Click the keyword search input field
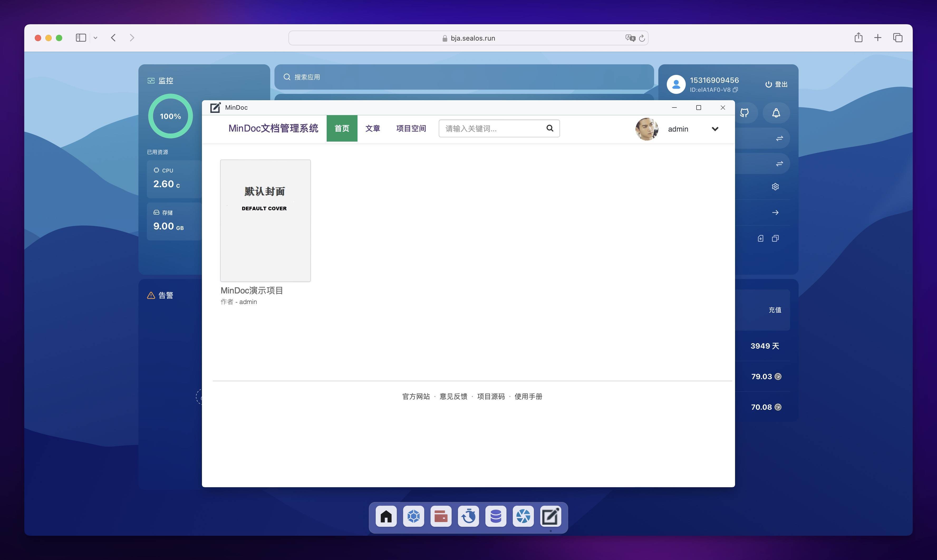The image size is (937, 560). point(491,129)
